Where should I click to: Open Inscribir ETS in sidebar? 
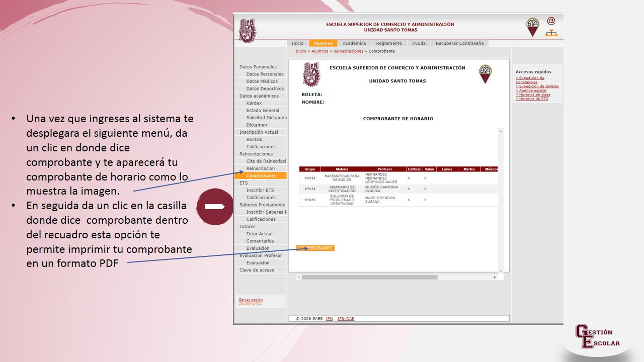260,191
